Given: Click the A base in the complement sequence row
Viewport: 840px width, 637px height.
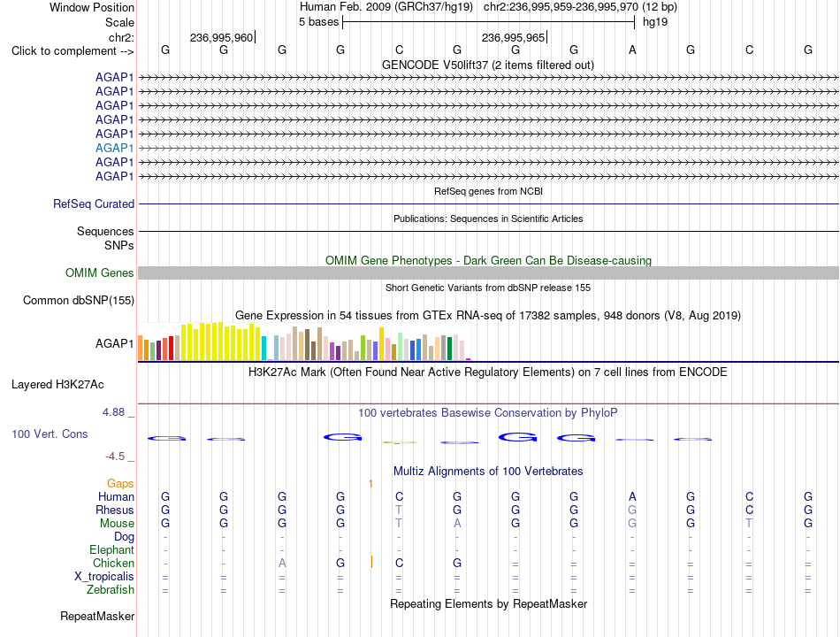Looking at the screenshot, I should tap(632, 50).
